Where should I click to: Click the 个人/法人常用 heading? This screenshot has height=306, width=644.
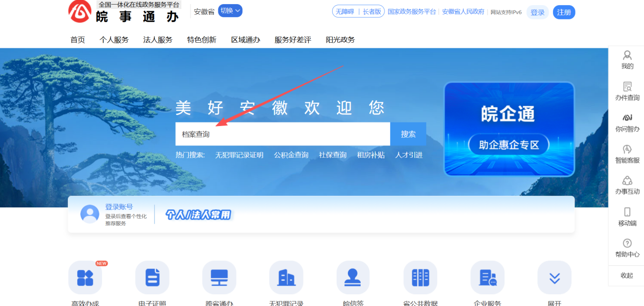[x=199, y=215]
